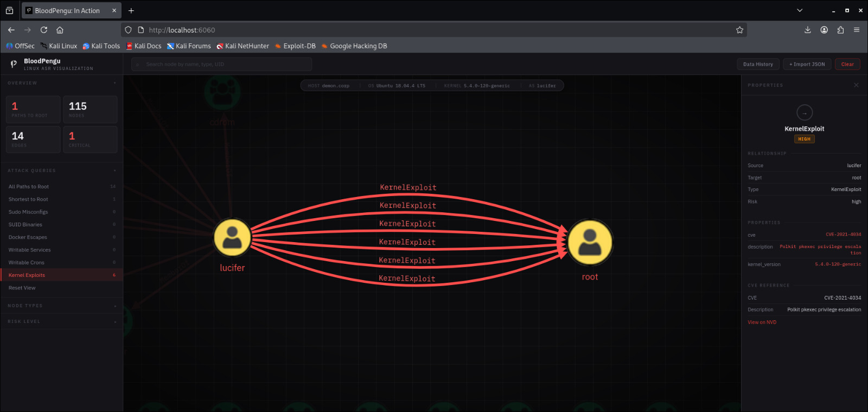Choose Reset View in the sidebar
The height and width of the screenshot is (412, 868).
(x=22, y=288)
